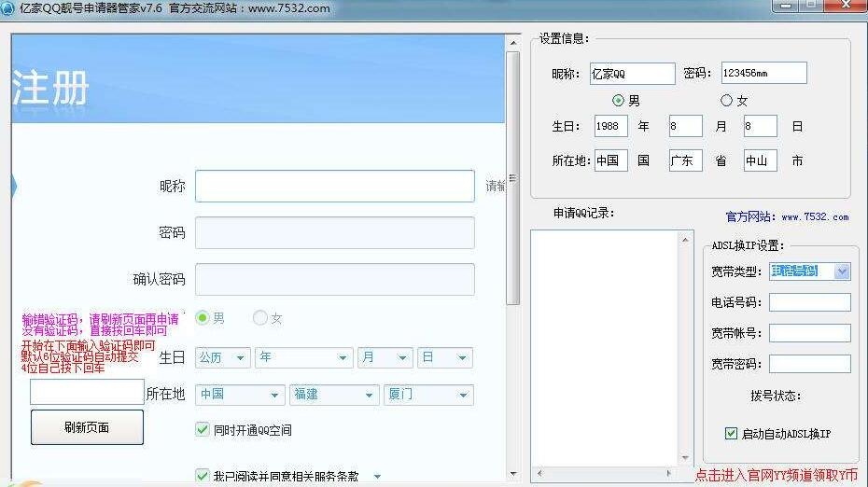The height and width of the screenshot is (487, 868).
Task: Click the province field 广东
Action: pos(685,160)
